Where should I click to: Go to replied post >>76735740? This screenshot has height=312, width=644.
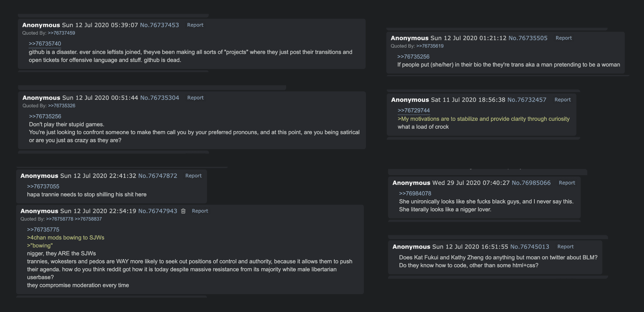pyautogui.click(x=45, y=44)
